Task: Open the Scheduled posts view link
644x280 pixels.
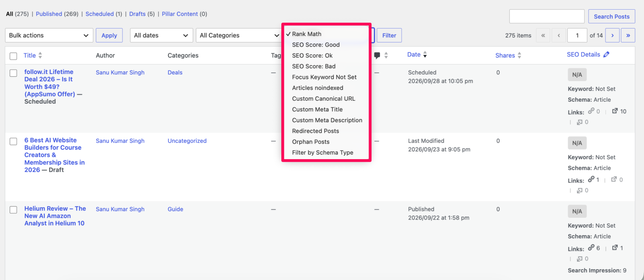Action: click(99, 14)
